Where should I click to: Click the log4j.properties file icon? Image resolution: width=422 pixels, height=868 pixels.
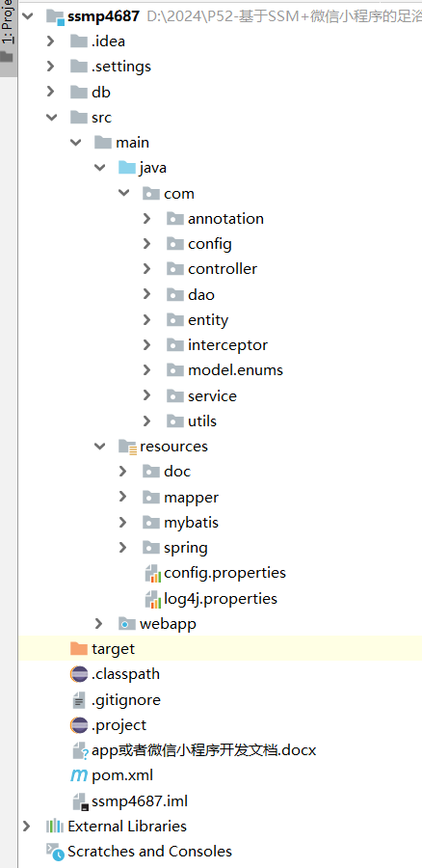click(x=152, y=599)
